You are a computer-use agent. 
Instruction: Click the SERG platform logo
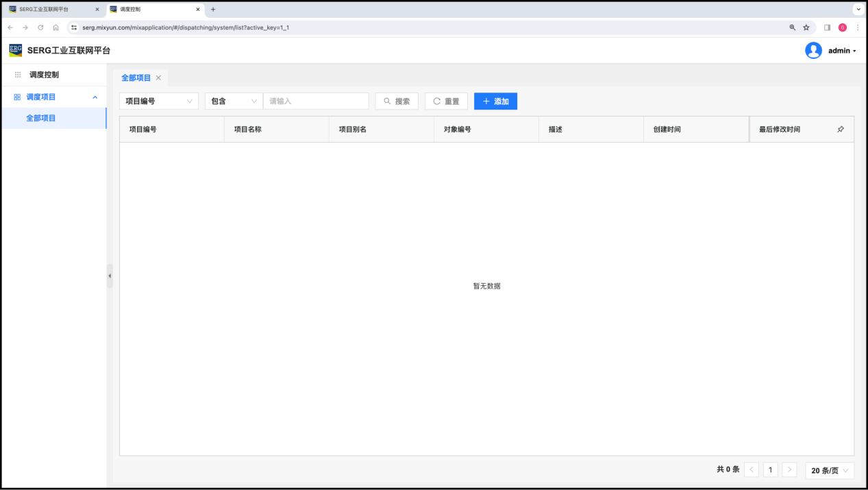(x=15, y=50)
